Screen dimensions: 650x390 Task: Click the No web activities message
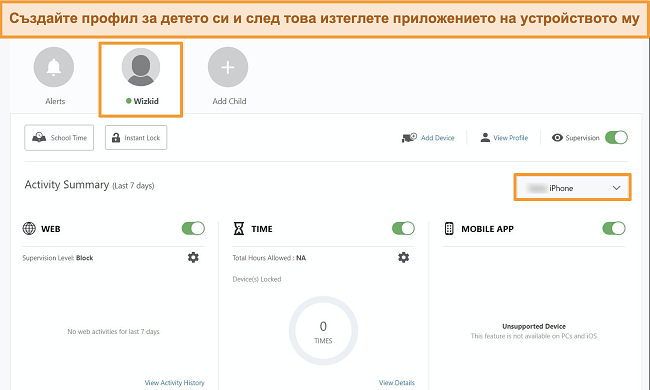[113, 332]
